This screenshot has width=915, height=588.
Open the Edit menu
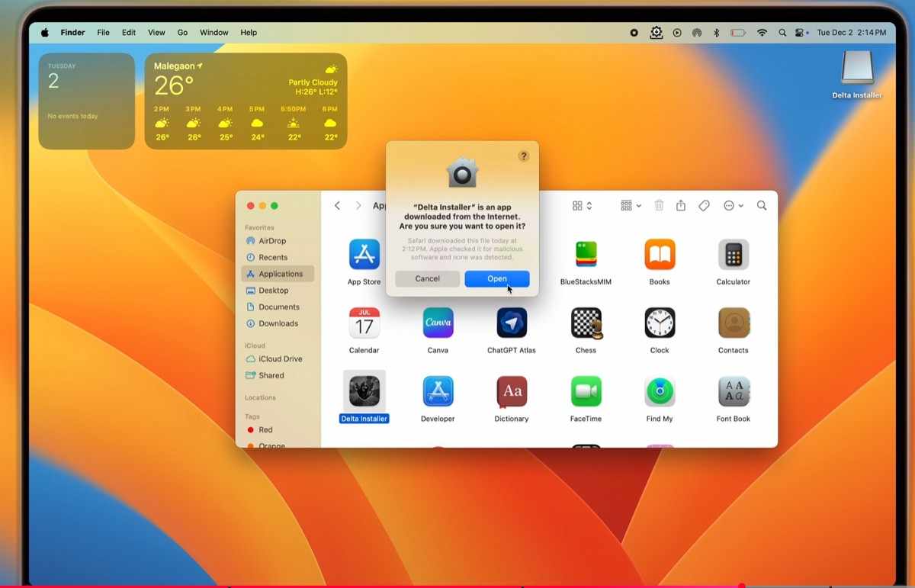point(129,33)
